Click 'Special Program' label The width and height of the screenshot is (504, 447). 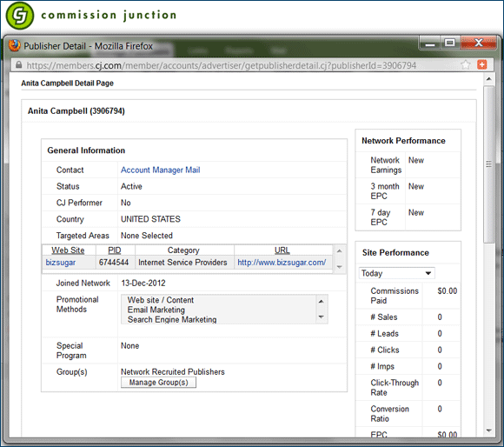point(71,350)
